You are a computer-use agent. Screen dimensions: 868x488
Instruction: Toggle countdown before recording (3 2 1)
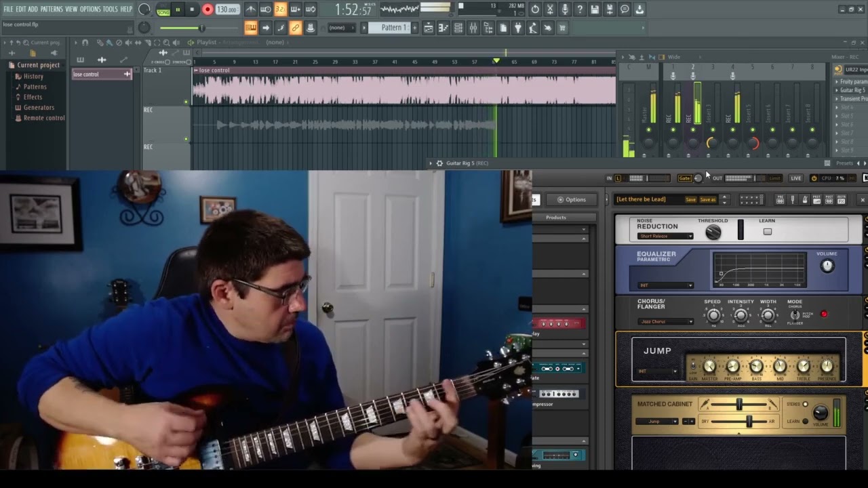pos(280,9)
